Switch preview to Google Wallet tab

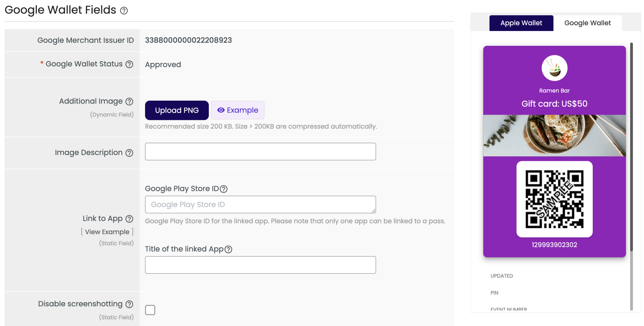(587, 23)
